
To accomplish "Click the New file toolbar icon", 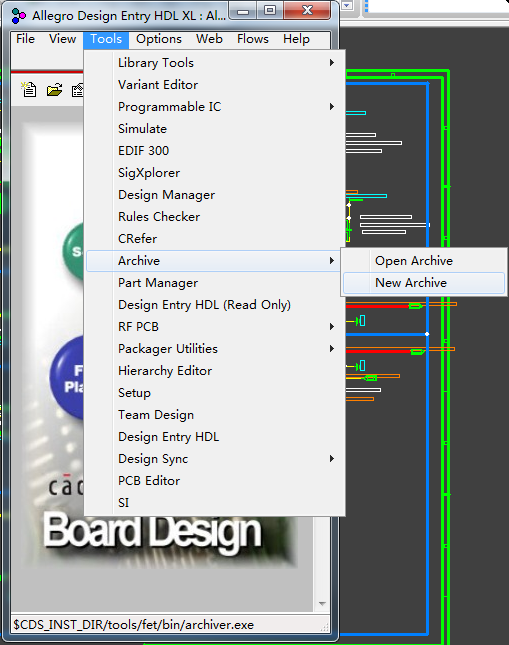I will point(29,89).
